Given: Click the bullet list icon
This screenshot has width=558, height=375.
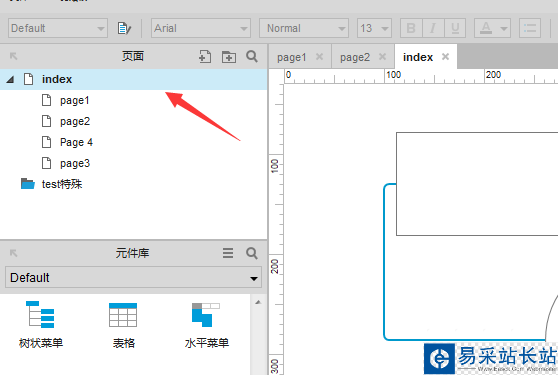Looking at the screenshot, I should click(x=530, y=28).
